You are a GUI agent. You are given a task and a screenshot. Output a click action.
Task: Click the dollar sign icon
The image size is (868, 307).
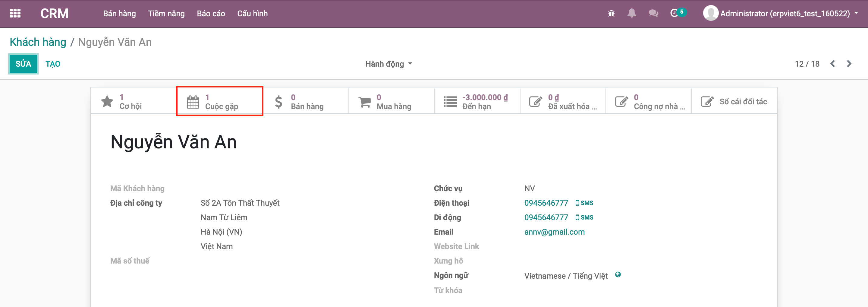[279, 102]
